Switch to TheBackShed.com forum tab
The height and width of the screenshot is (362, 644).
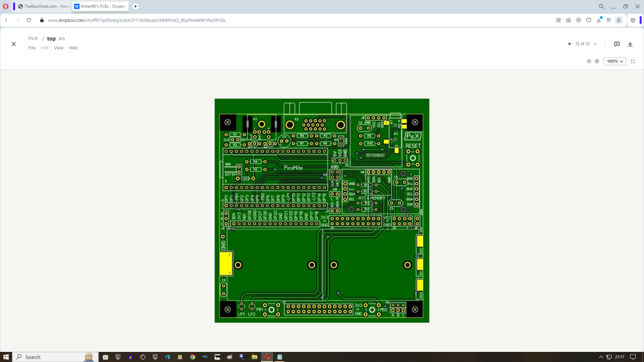(44, 6)
